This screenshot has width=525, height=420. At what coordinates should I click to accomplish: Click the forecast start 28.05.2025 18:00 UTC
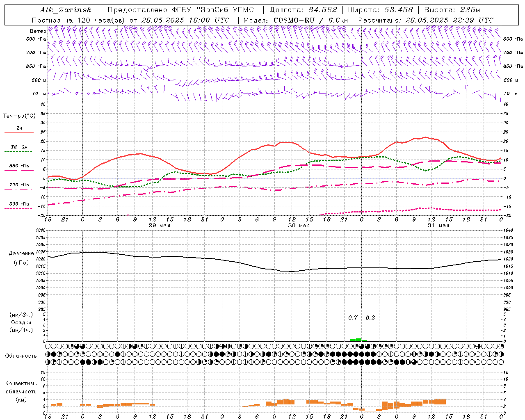pos(185,20)
